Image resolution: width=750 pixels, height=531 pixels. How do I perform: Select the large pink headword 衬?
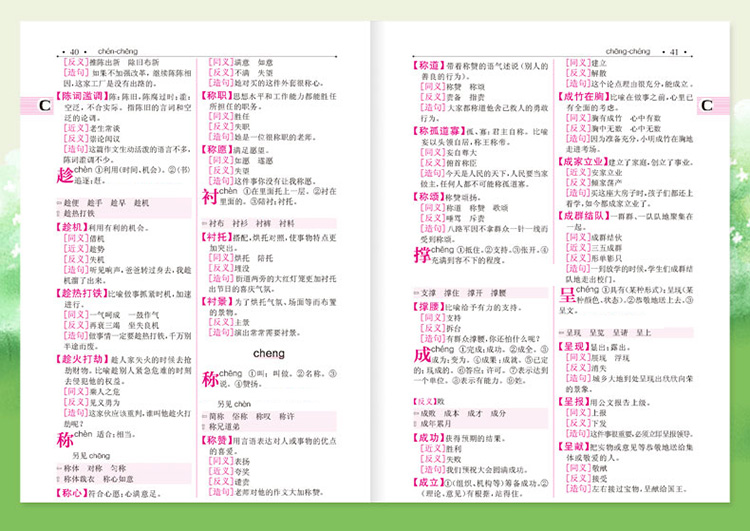210,195
